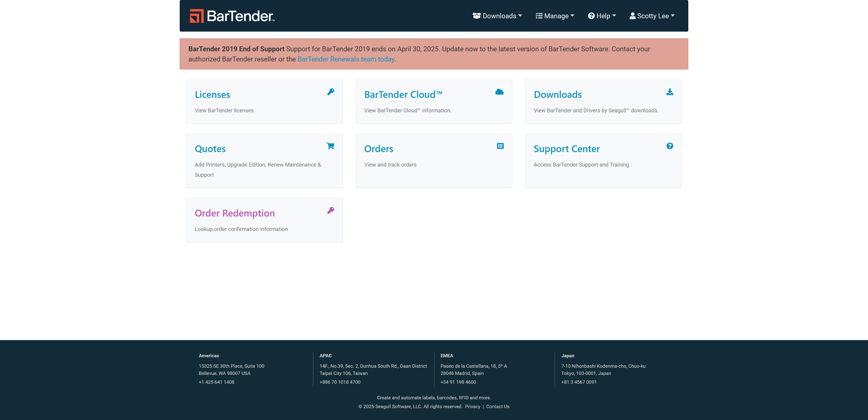This screenshot has width=868, height=420.
Task: Expand the Downloads dropdown in navbar
Action: pyautogui.click(x=497, y=16)
